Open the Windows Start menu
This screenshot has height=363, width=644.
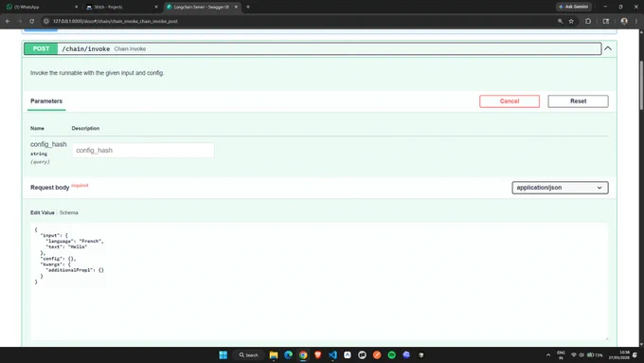click(x=223, y=354)
